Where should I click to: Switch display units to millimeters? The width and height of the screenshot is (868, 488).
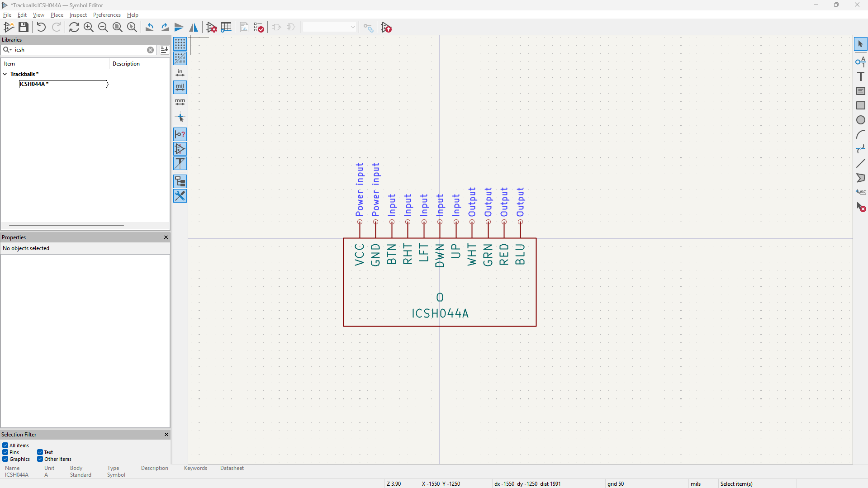[180, 102]
